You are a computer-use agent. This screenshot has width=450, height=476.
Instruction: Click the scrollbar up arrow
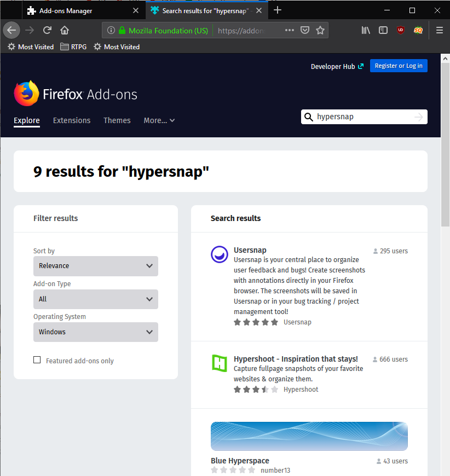445,59
